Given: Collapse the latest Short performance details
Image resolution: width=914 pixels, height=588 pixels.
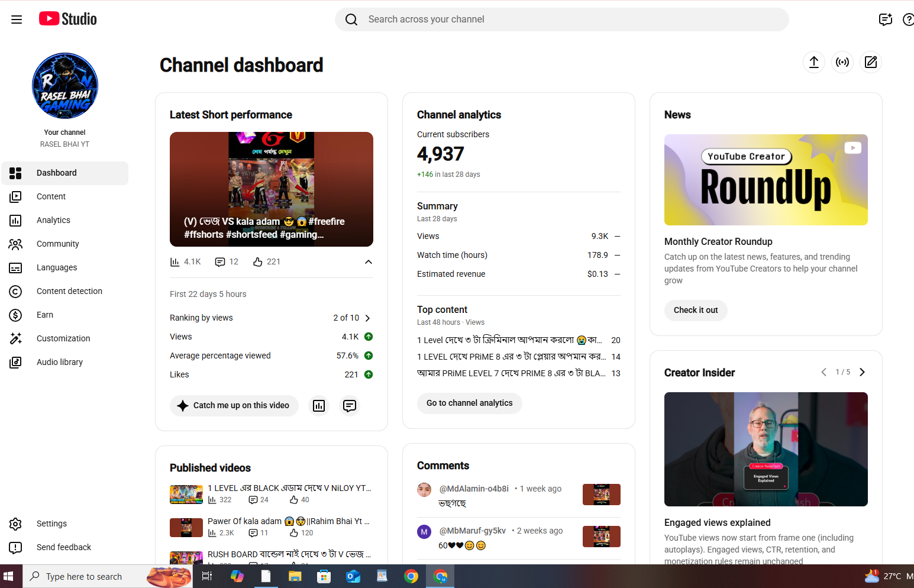Looking at the screenshot, I should coord(369,262).
